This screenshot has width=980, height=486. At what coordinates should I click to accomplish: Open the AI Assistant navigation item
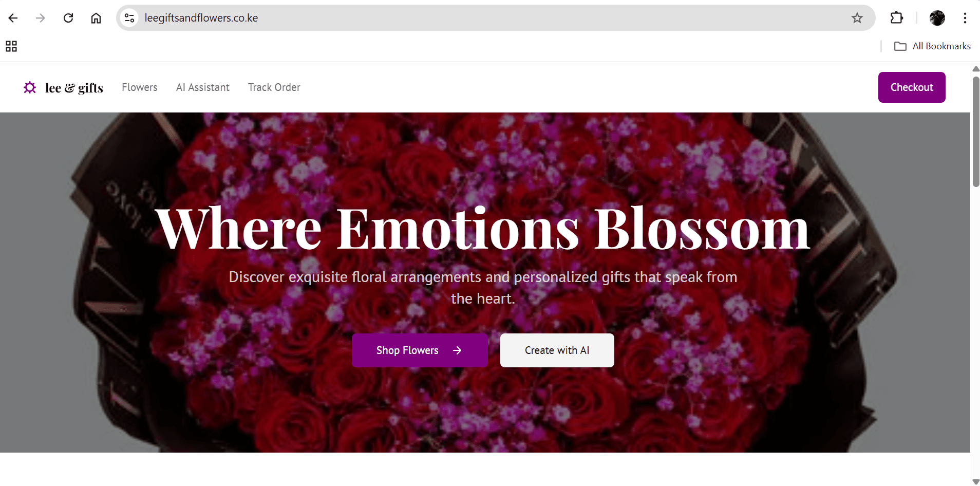click(x=203, y=87)
